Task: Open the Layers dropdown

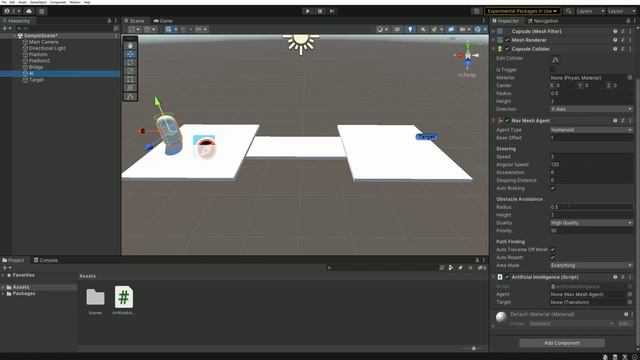Action: click(590, 11)
